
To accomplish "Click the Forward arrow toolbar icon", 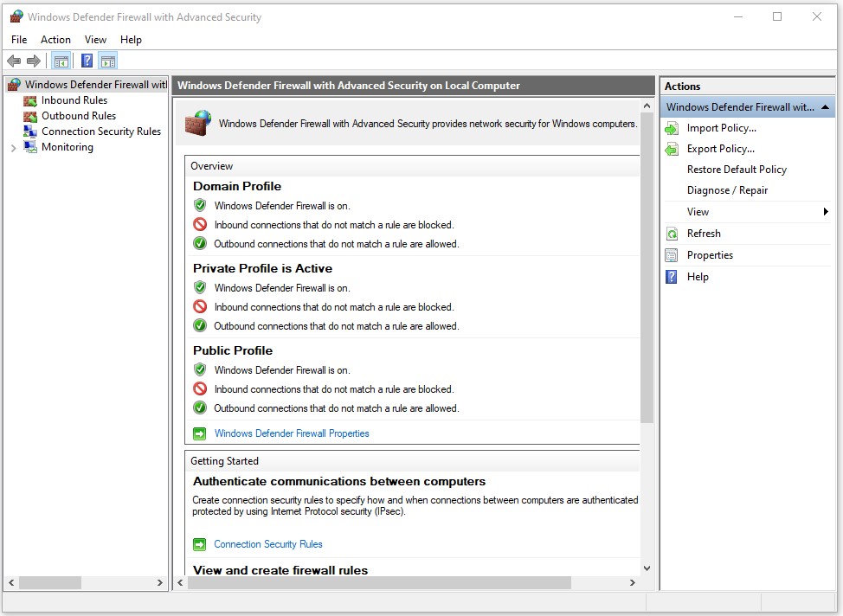I will tap(34, 61).
